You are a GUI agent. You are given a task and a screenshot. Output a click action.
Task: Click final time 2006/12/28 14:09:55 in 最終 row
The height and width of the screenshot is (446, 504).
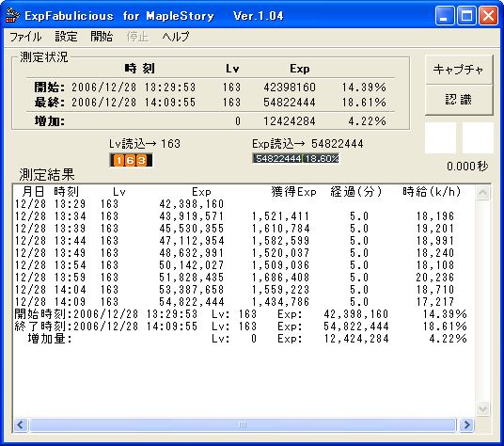tap(134, 103)
